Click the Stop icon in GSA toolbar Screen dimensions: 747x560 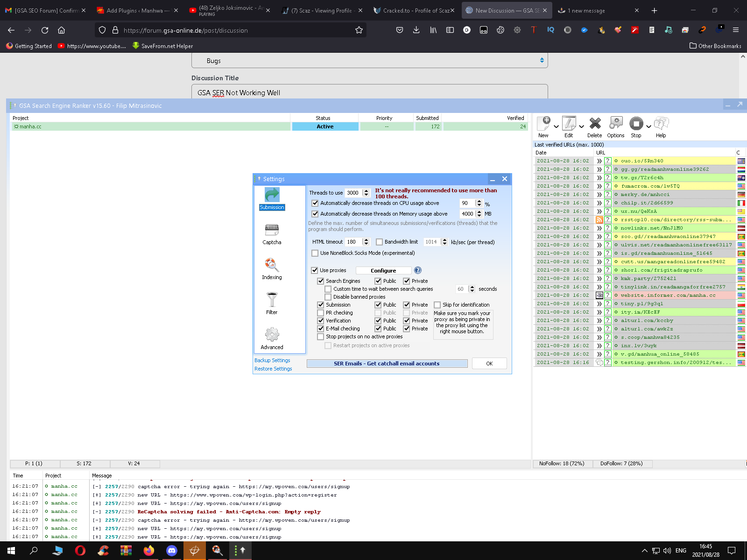tap(636, 123)
